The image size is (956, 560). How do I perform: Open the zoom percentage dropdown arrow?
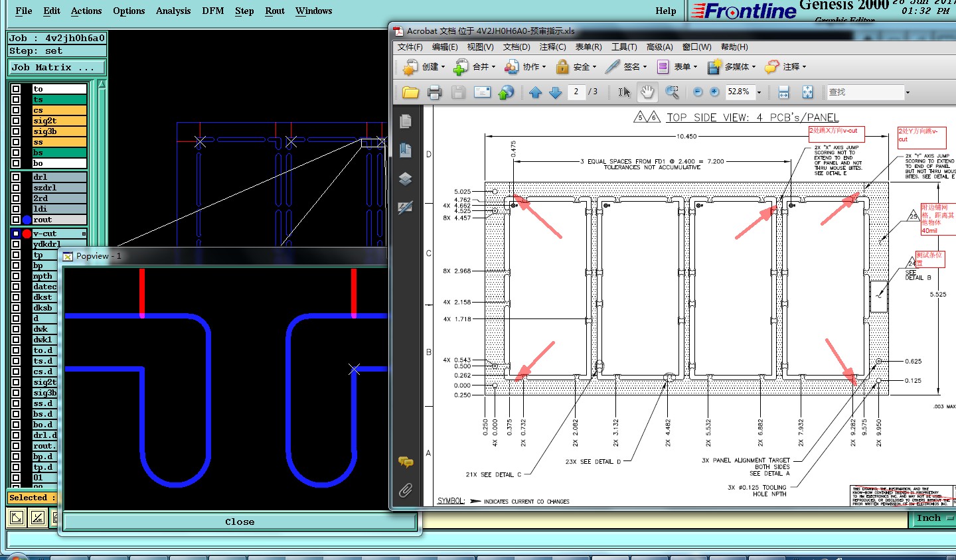(x=759, y=92)
